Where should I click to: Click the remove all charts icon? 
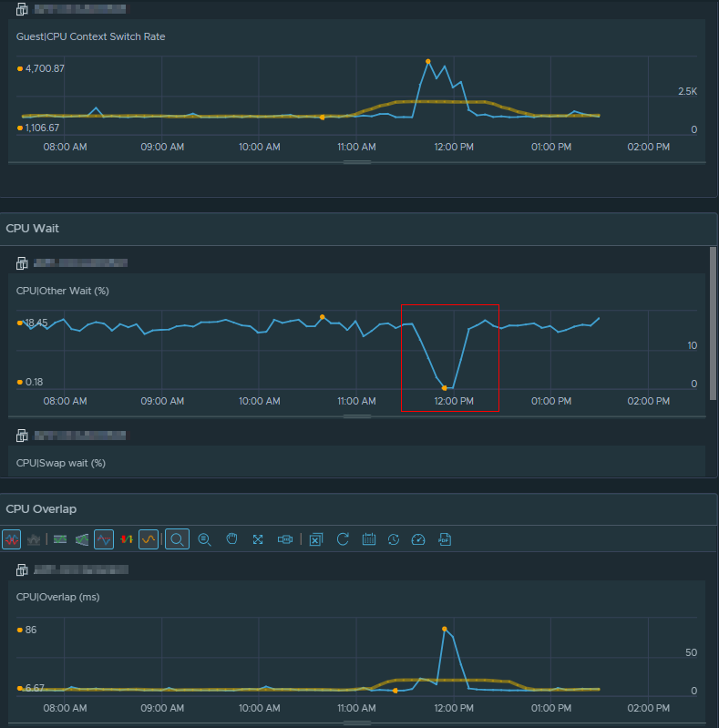(x=316, y=539)
